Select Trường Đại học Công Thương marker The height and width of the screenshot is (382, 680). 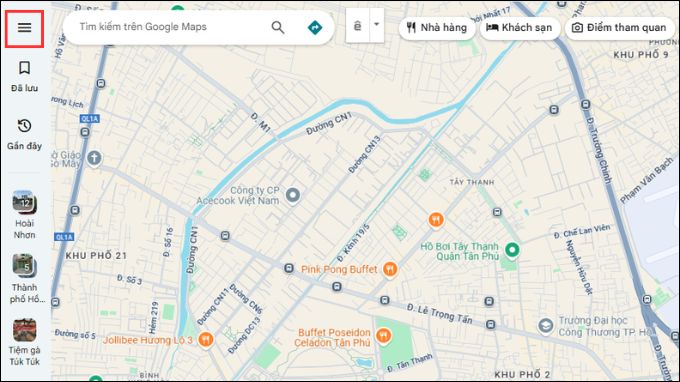click(546, 326)
